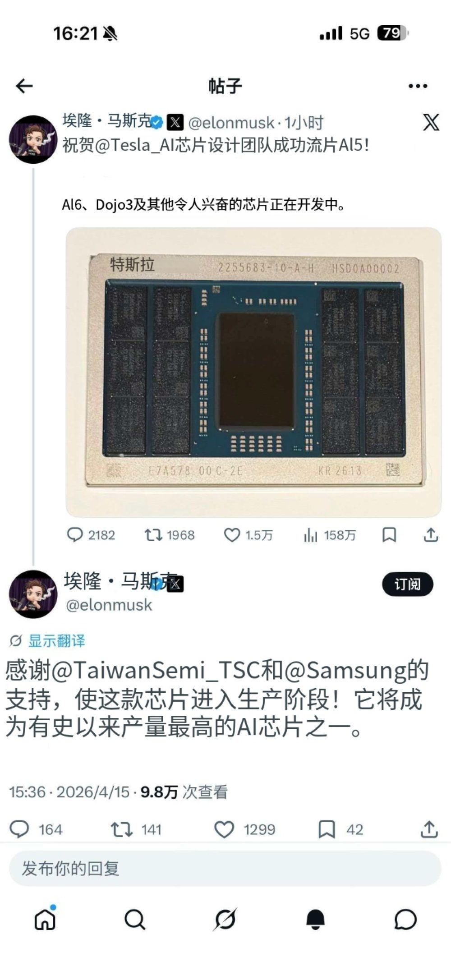Enlarge the Tesla chip photo
The image size is (451, 980).
pyautogui.click(x=253, y=372)
